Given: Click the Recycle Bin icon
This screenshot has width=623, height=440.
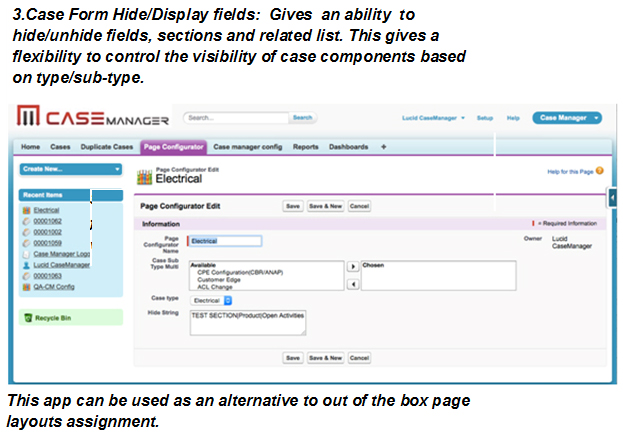Looking at the screenshot, I should click(28, 318).
